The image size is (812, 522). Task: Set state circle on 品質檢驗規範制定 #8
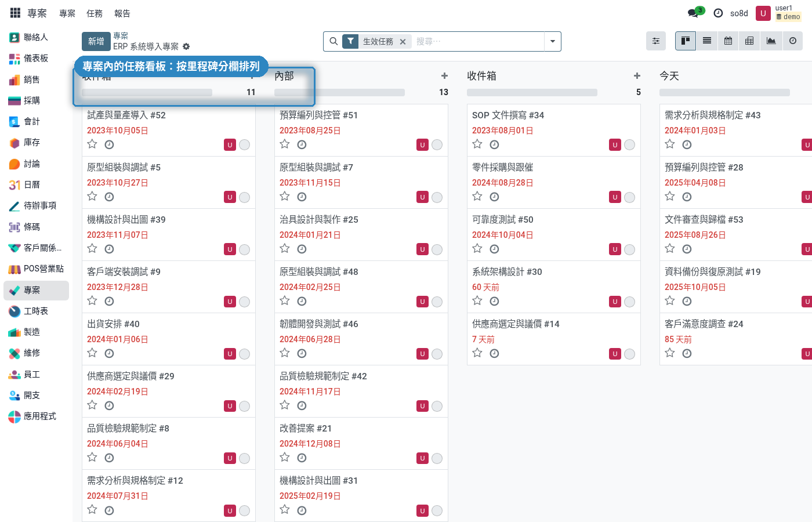[x=245, y=458]
